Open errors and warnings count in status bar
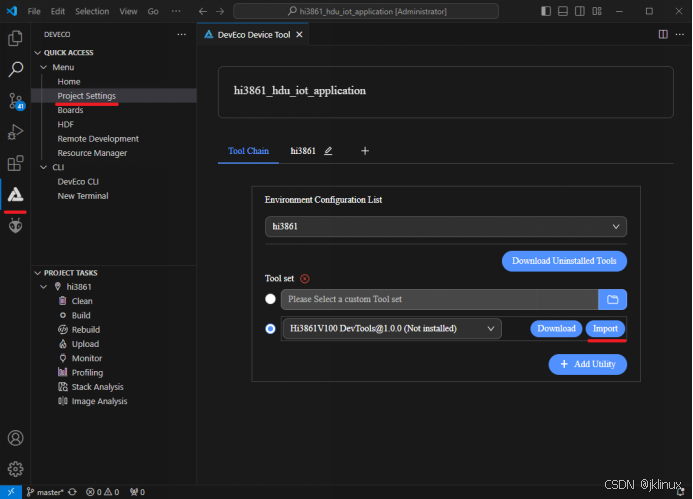The image size is (693, 499). pos(103,492)
